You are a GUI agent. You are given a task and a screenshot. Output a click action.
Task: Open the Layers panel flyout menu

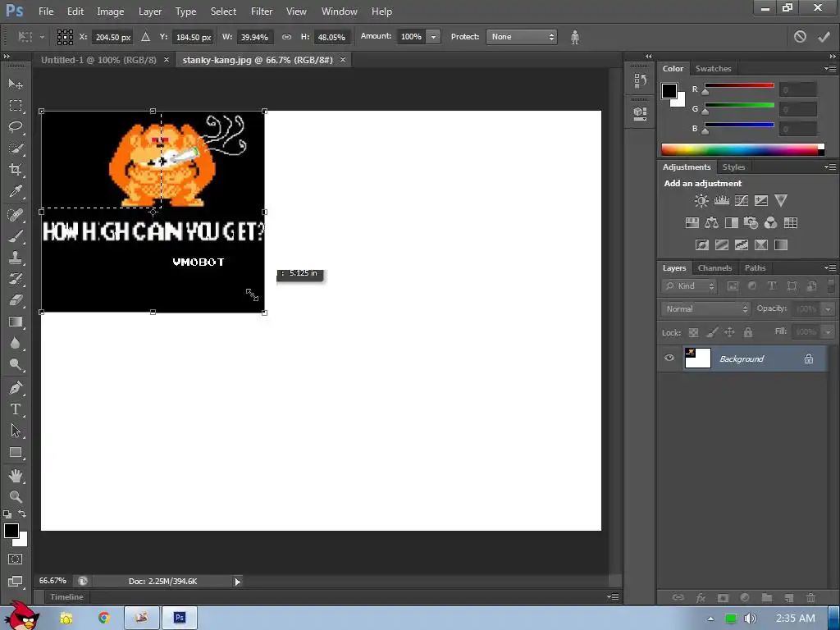830,268
